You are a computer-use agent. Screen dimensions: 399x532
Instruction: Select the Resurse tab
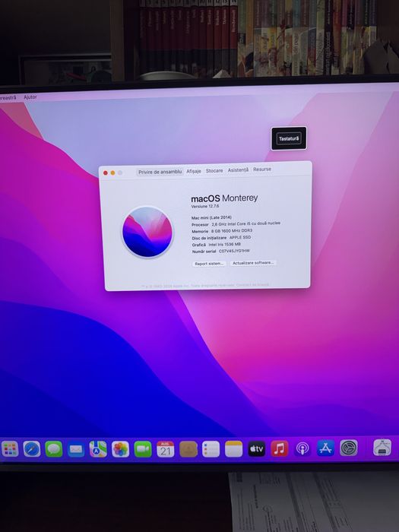point(262,169)
